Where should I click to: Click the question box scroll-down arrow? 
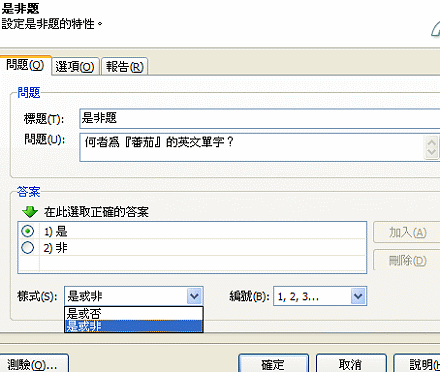[x=432, y=153]
